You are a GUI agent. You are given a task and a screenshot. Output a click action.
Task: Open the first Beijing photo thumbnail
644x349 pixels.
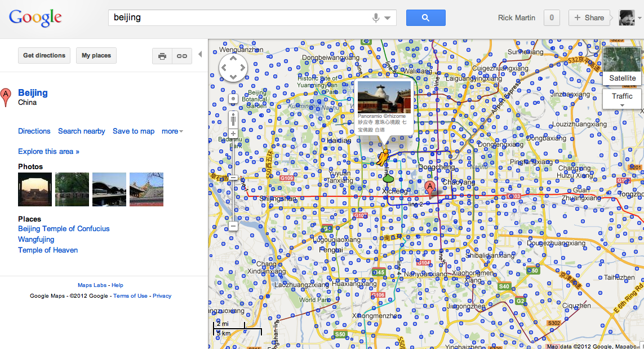35,189
